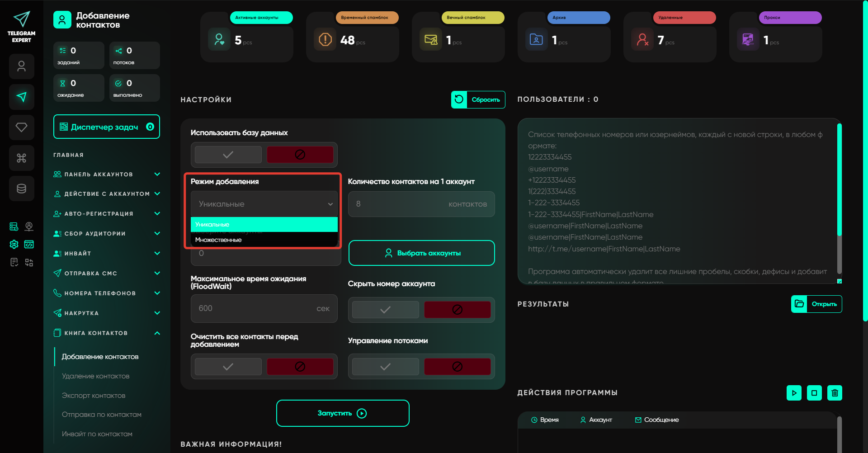Viewport: 868px width, 453px height.
Task: Click the diamond icon in left sidebar
Action: point(22,127)
